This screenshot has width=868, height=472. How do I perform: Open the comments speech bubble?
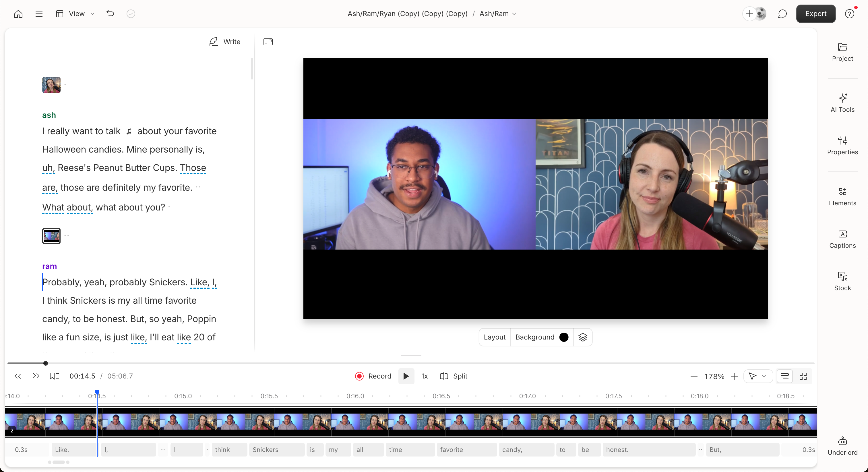click(x=782, y=14)
